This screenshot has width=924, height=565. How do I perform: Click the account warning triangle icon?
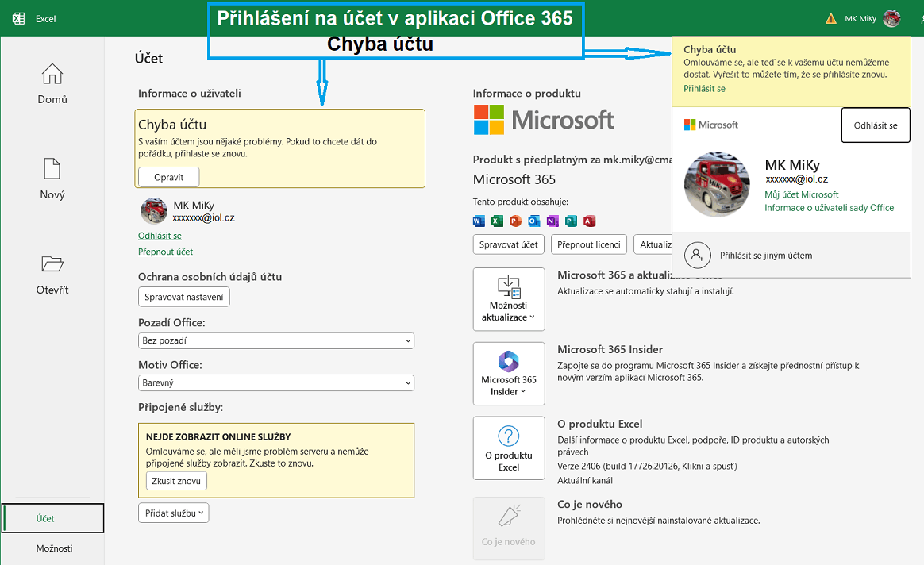(831, 19)
